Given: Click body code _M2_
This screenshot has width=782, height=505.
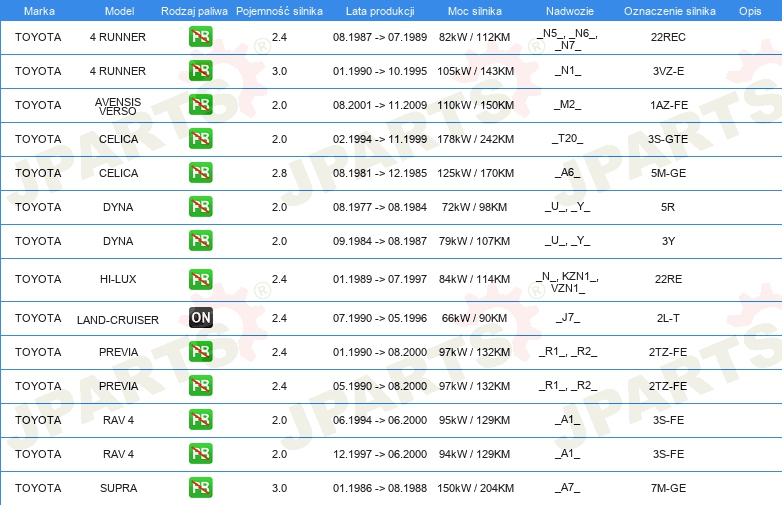Looking at the screenshot, I should pyautogui.click(x=568, y=104).
